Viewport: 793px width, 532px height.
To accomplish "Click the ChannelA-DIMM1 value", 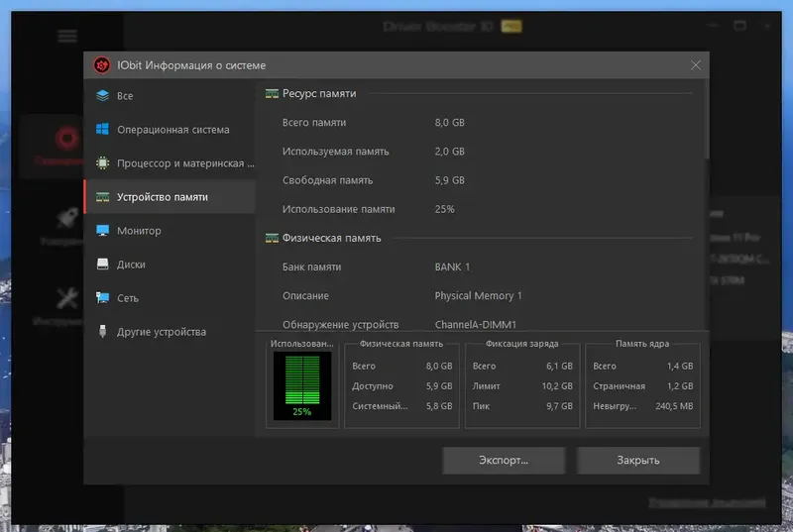I will (476, 324).
